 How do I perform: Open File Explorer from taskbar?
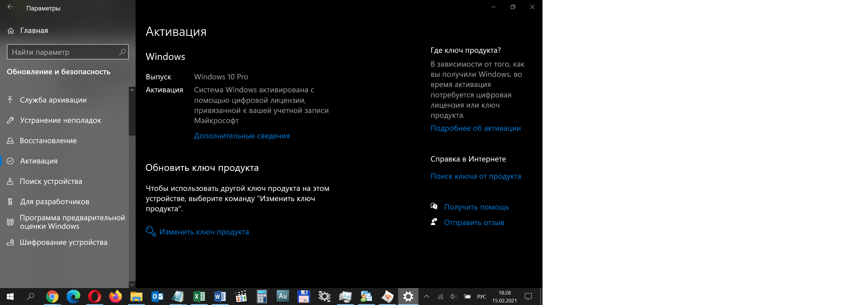coord(136,297)
